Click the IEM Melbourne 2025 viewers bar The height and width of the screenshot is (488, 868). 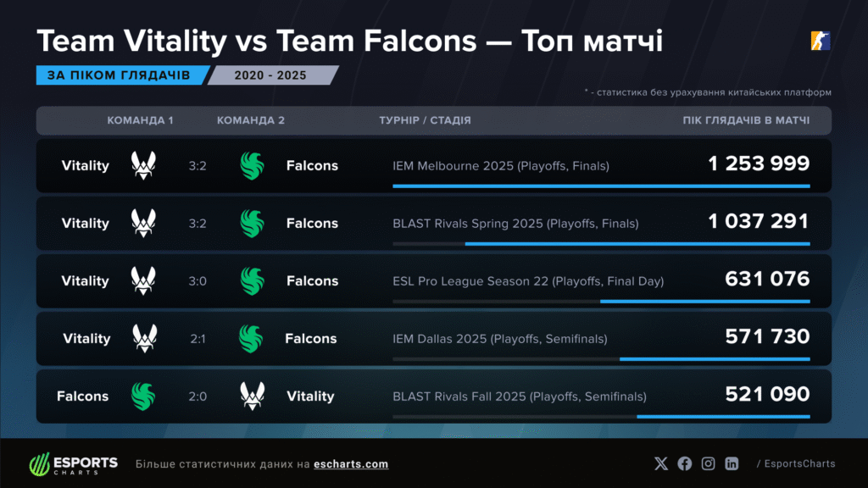(601, 186)
